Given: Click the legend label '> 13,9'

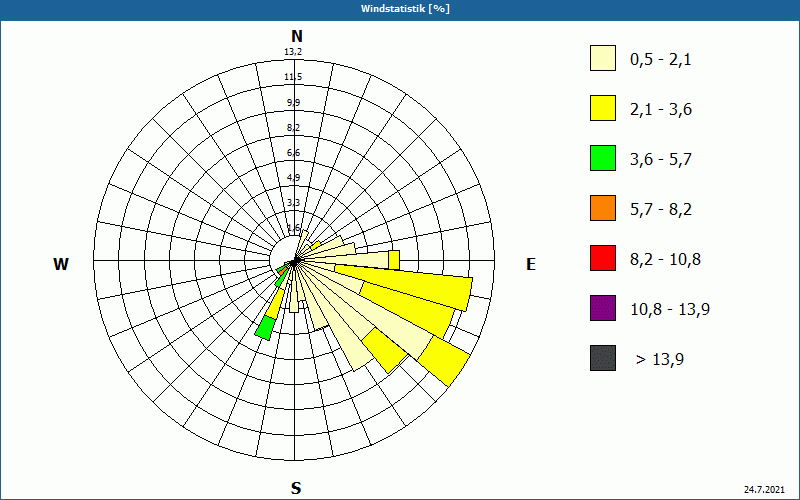Looking at the screenshot, I should (x=660, y=360).
